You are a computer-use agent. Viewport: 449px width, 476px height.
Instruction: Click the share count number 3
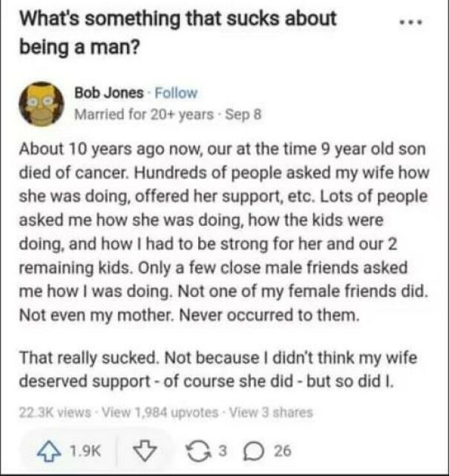click(223, 451)
